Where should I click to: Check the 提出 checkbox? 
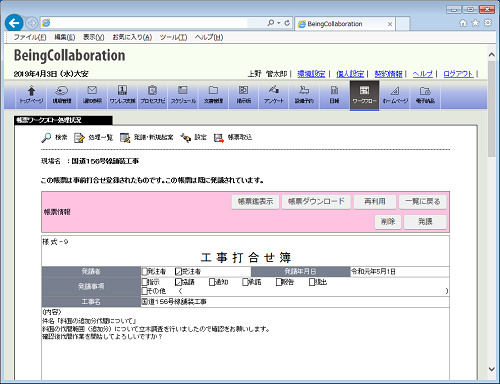(312, 282)
